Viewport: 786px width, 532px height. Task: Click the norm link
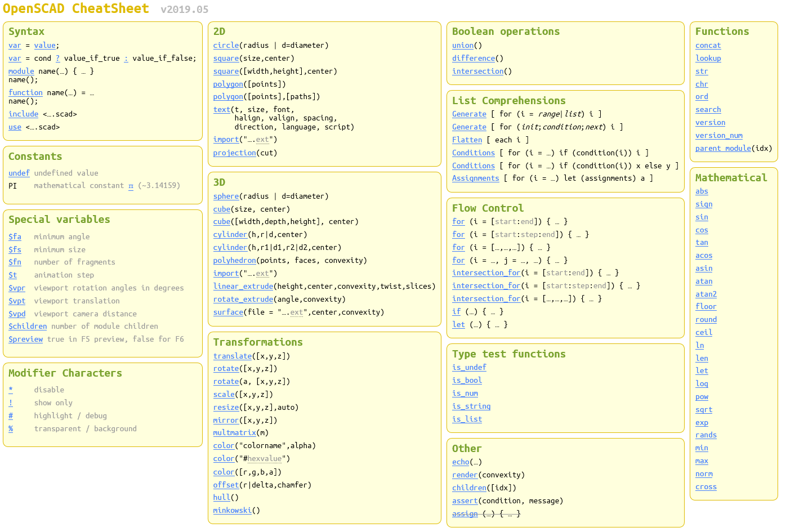tap(704, 474)
